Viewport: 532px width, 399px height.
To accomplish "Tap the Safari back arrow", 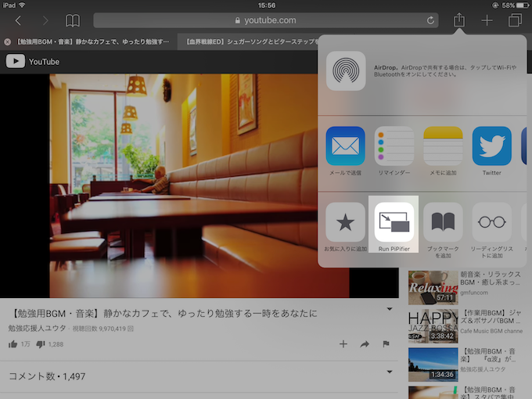I will point(18,20).
